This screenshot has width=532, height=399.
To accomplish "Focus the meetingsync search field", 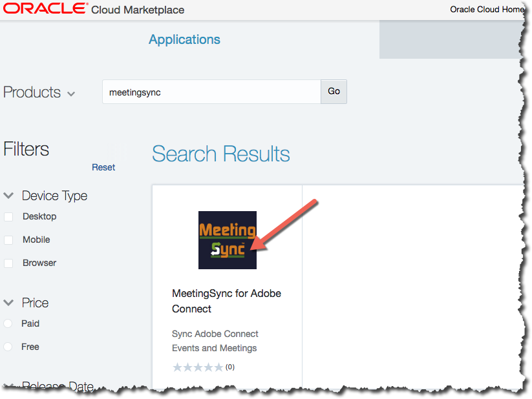I will 212,92.
